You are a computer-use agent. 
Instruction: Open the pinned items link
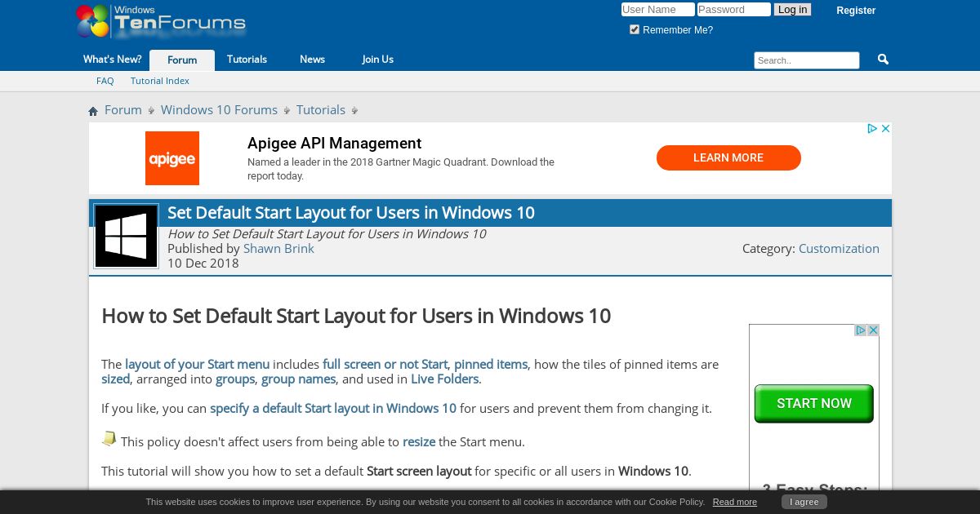(x=491, y=365)
